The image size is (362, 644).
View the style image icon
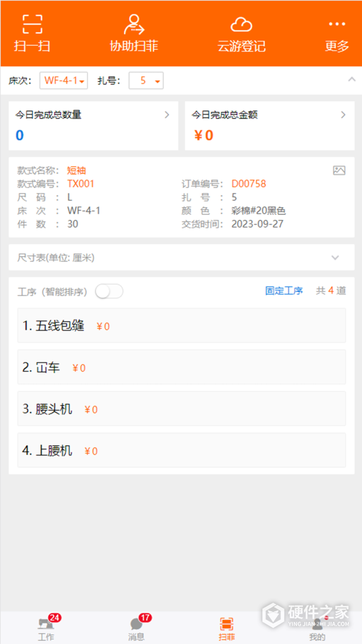339,171
